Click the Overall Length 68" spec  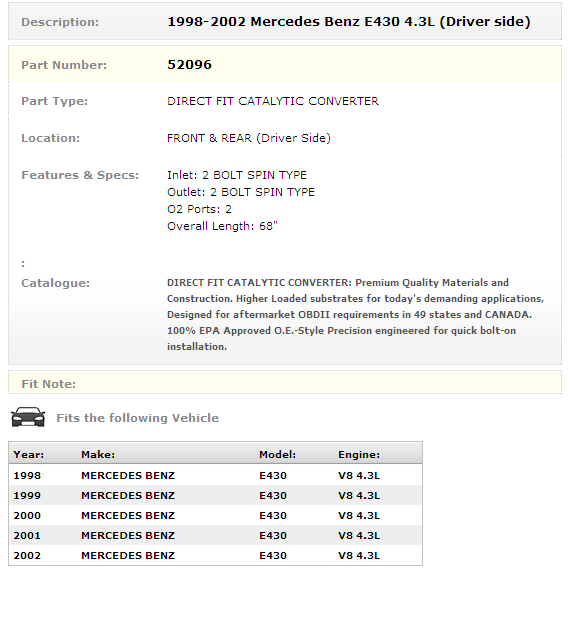coord(222,226)
